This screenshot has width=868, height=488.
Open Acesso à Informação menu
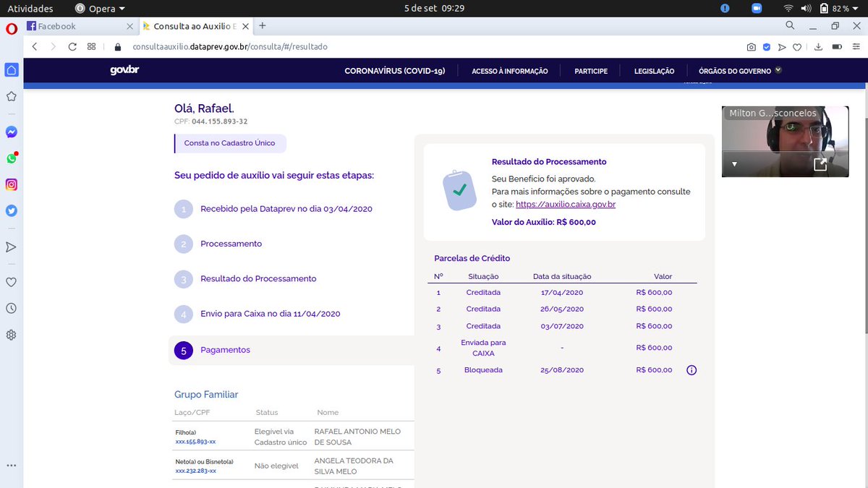(510, 71)
